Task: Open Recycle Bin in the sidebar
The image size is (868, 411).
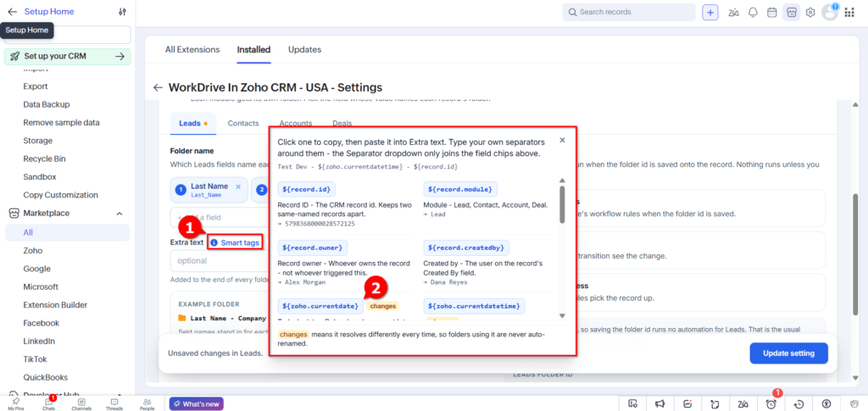Action: coord(44,158)
